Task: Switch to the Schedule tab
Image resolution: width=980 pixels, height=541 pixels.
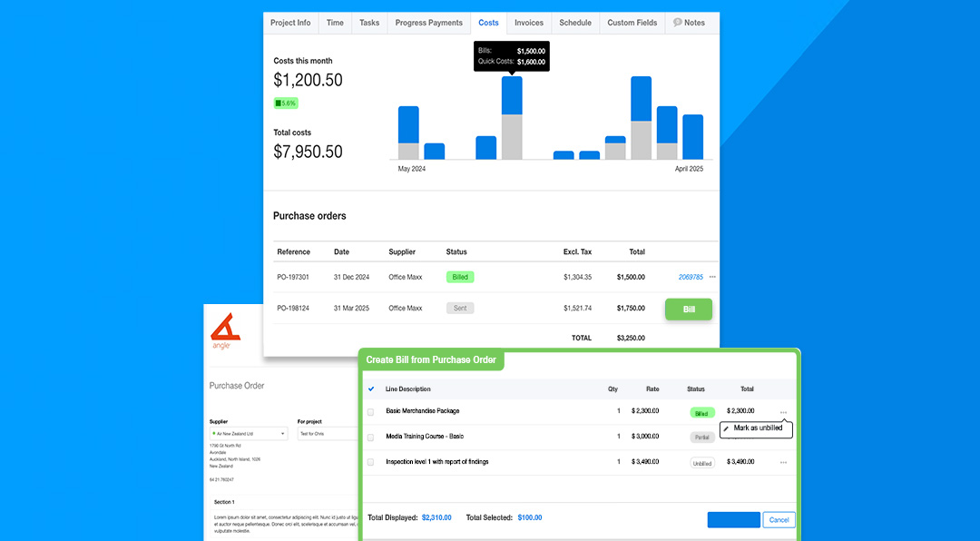Action: [x=575, y=23]
